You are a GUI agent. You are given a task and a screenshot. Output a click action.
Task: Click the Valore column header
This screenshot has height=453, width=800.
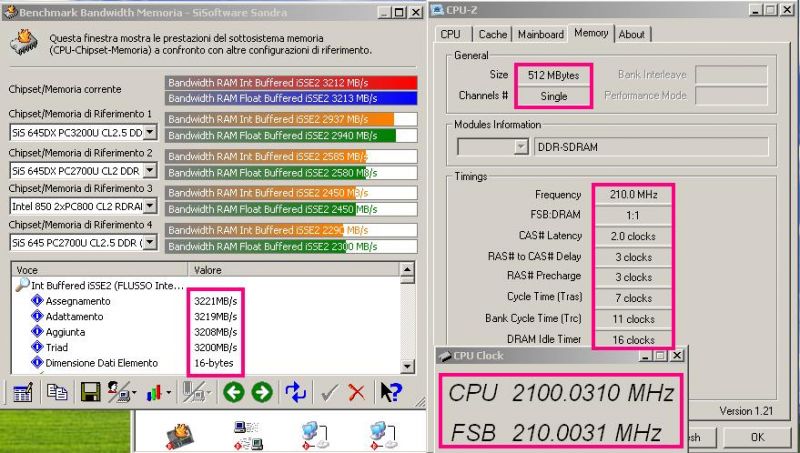point(294,270)
